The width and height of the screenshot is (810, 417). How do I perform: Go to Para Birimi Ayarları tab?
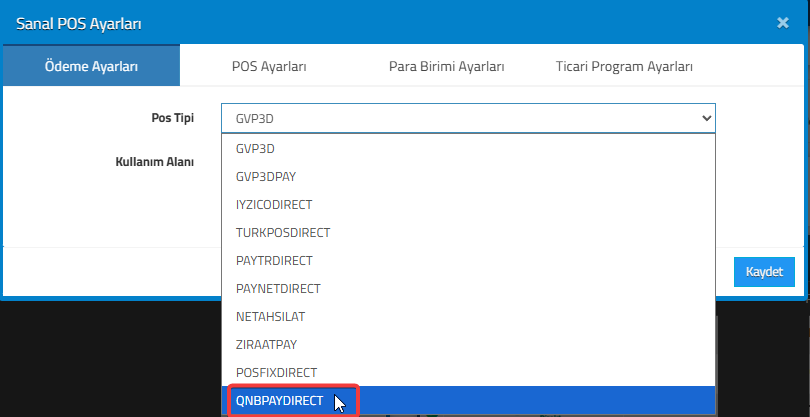point(446,66)
